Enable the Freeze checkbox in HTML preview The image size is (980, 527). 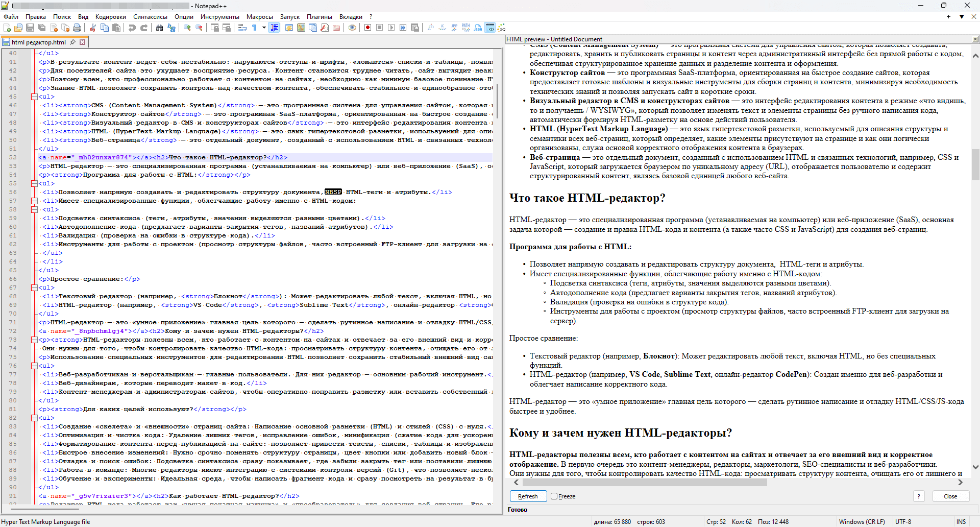coord(554,496)
